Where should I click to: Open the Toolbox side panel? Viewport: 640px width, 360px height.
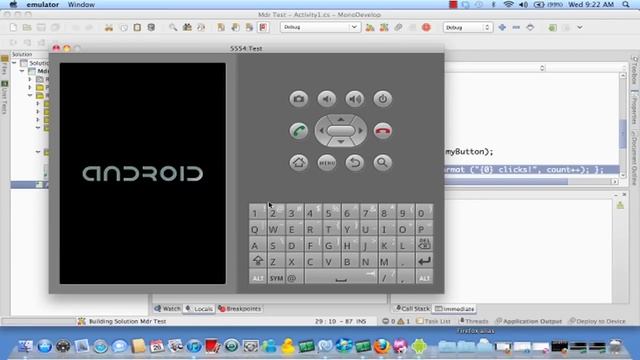click(634, 72)
